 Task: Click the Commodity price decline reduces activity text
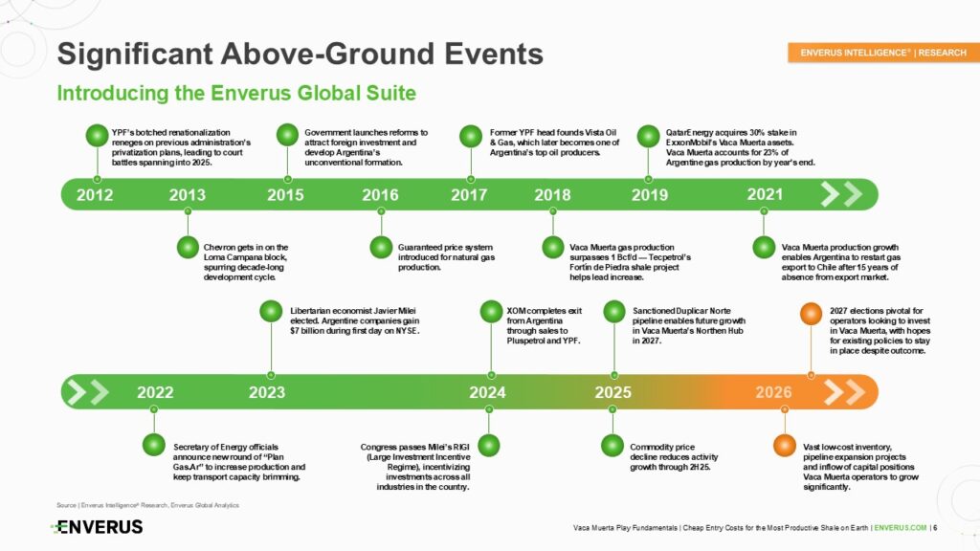[674, 456]
